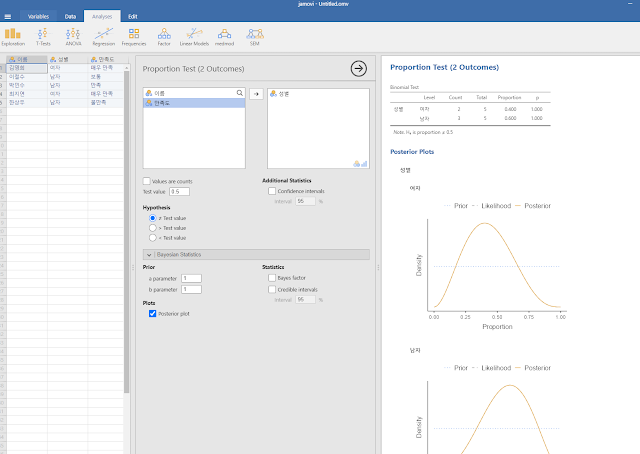Switch to the Analyses tab

(102, 16)
